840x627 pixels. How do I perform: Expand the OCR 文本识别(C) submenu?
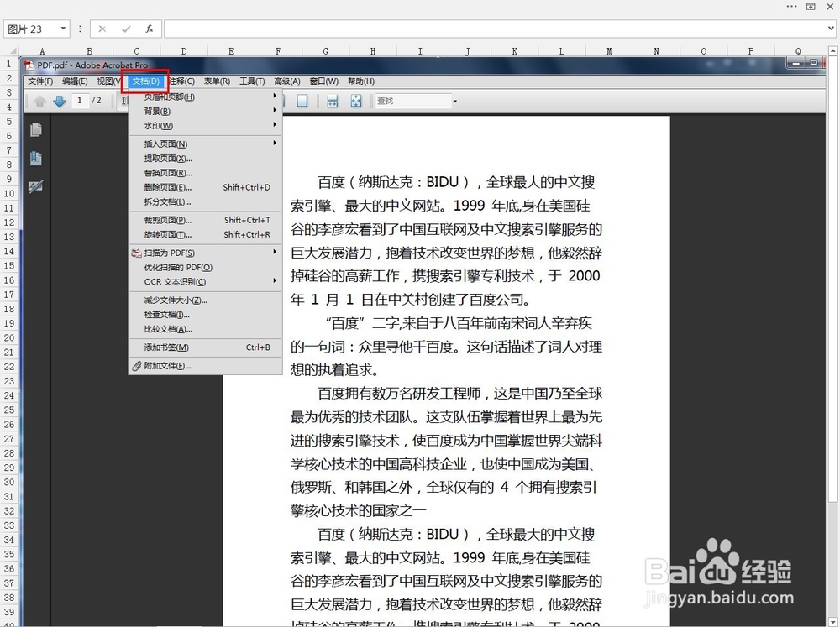[275, 280]
